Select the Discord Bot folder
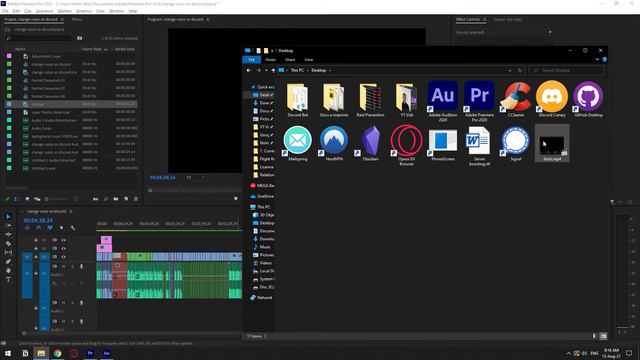Image resolution: width=640 pixels, height=360 pixels. (x=298, y=99)
